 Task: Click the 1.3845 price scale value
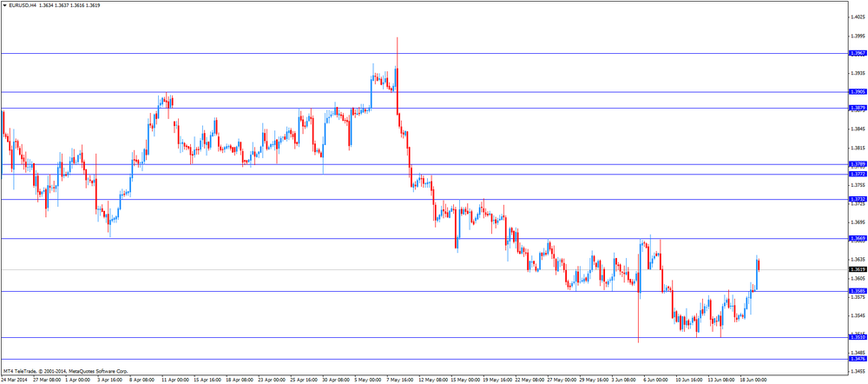tap(858, 129)
